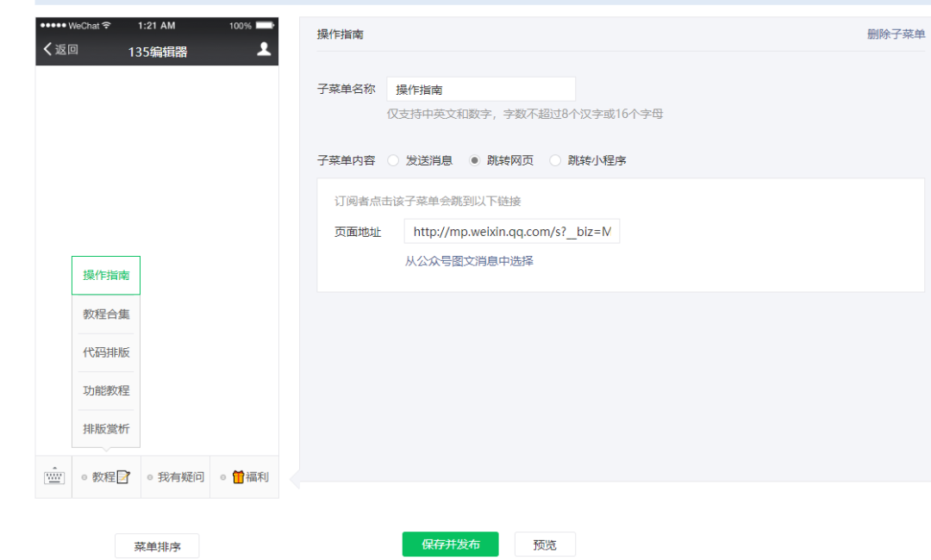The height and width of the screenshot is (560, 931).
Task: Click the 删除子菜单 link
Action: (896, 34)
